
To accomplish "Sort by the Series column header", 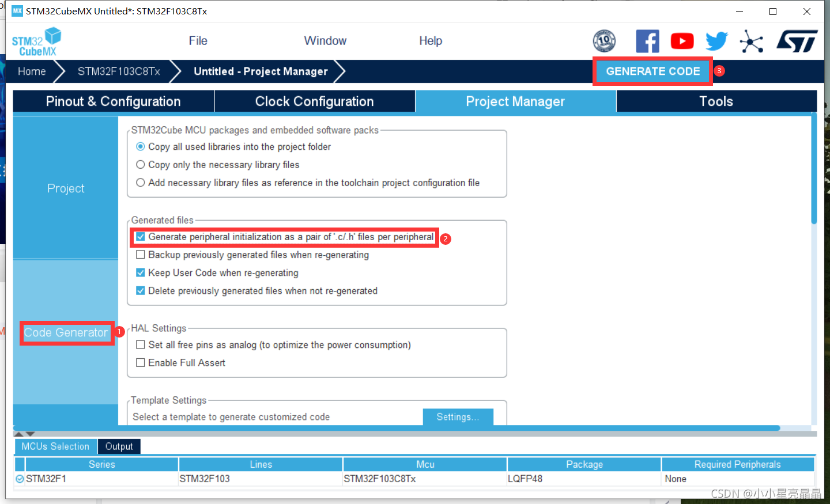I will pyautogui.click(x=102, y=464).
